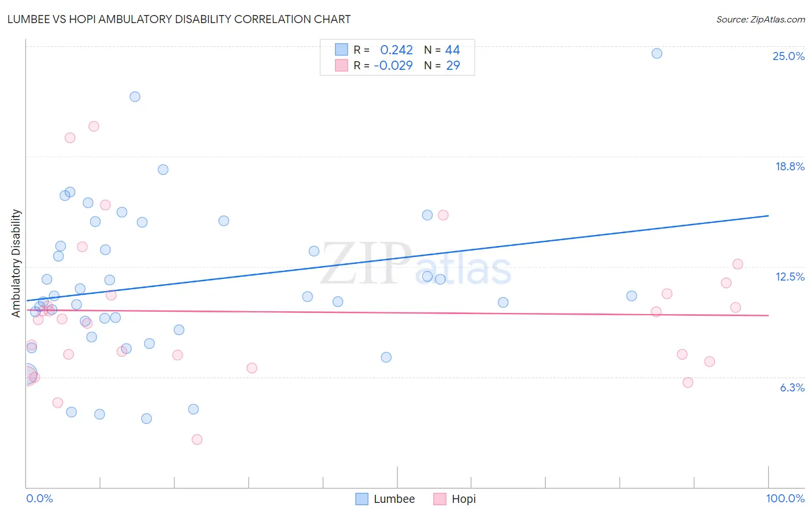Select the chart title text
Screen dimensions: 812x515
click(x=178, y=19)
